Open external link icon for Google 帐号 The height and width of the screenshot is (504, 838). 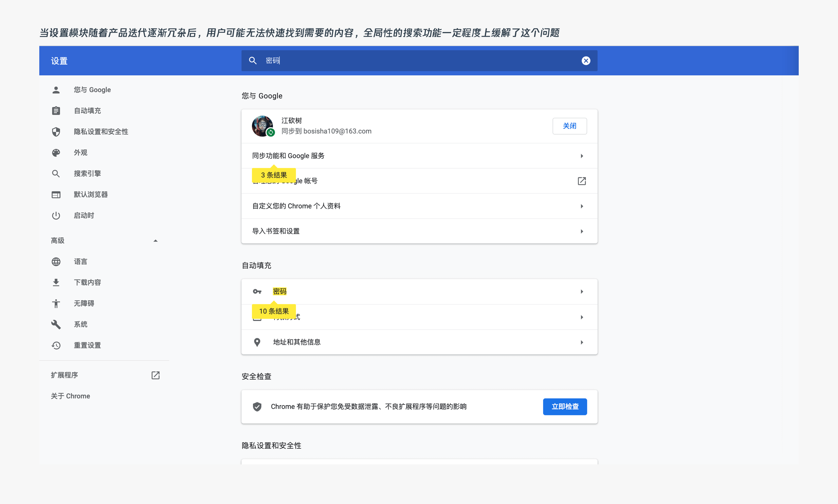pos(582,181)
